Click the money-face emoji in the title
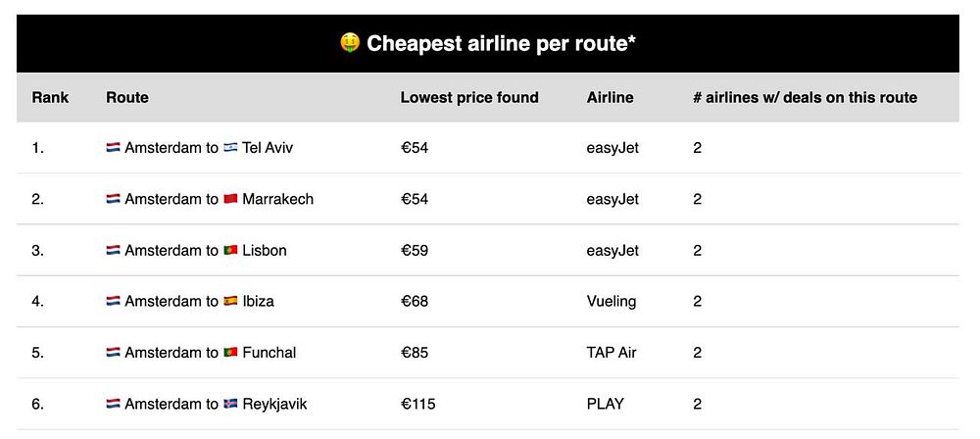Viewport: 980px width, 439px height. [x=350, y=43]
